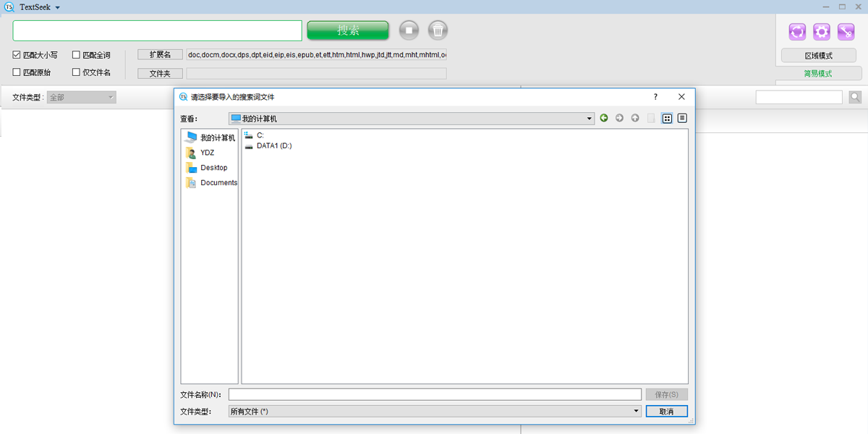Click the magnifier icon beside filter box

[855, 97]
